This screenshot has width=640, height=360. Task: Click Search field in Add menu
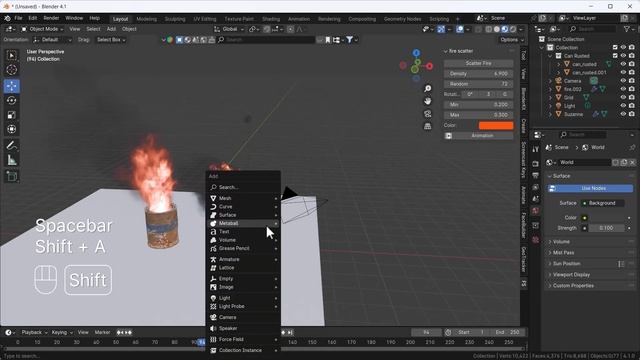click(x=243, y=187)
